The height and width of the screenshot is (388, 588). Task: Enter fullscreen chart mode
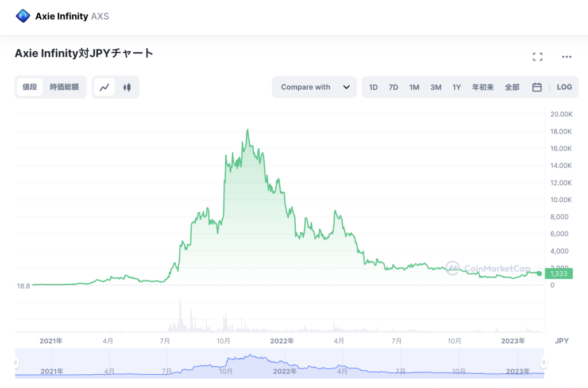[x=537, y=56]
